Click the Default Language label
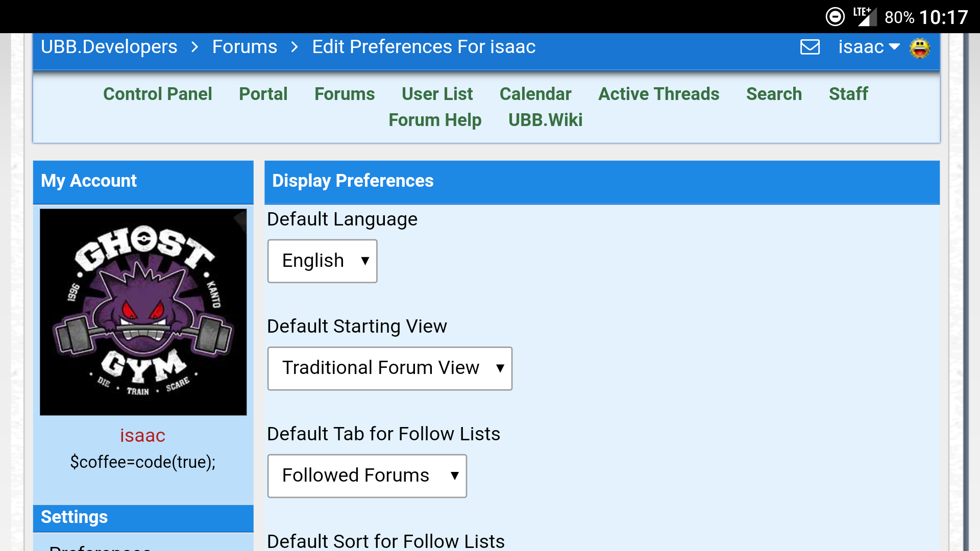 tap(342, 219)
